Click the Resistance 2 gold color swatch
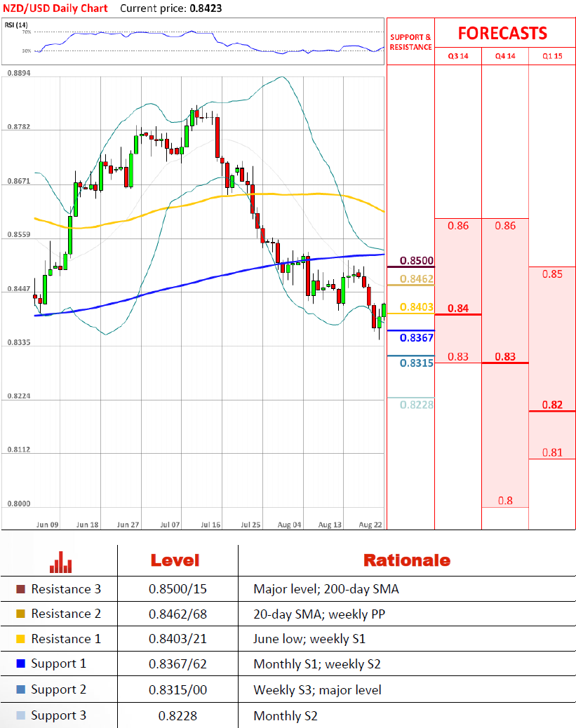576x728 pixels. (20, 614)
